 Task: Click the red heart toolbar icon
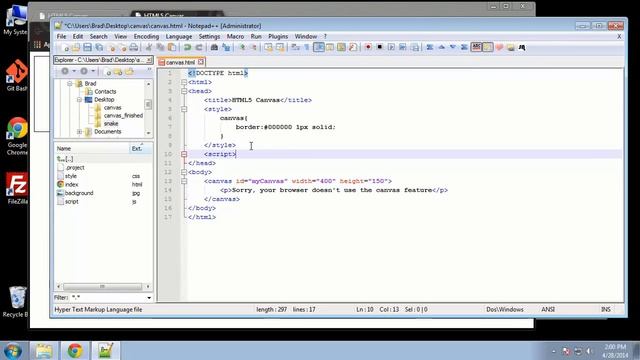pyautogui.click(x=499, y=47)
